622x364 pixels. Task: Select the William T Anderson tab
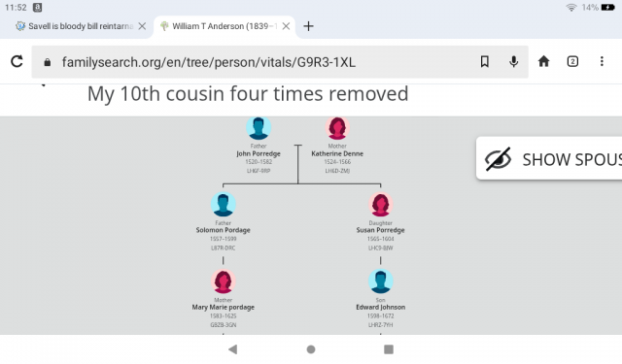click(219, 26)
